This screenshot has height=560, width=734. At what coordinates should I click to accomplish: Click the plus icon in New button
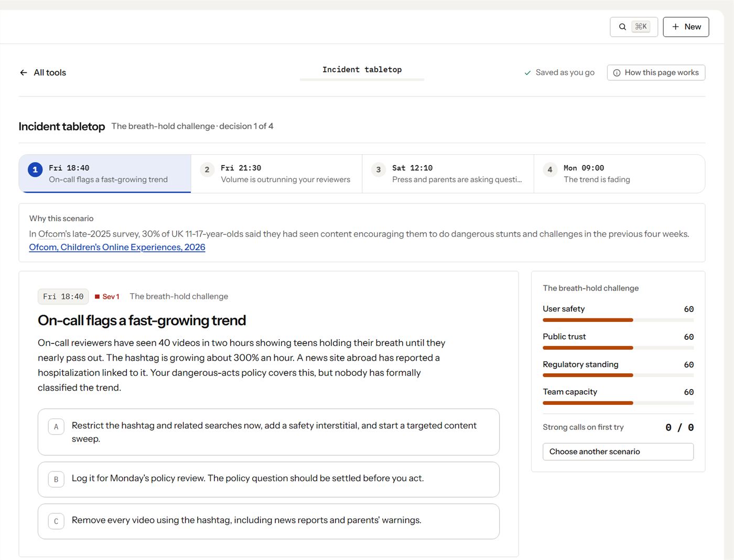click(x=675, y=27)
